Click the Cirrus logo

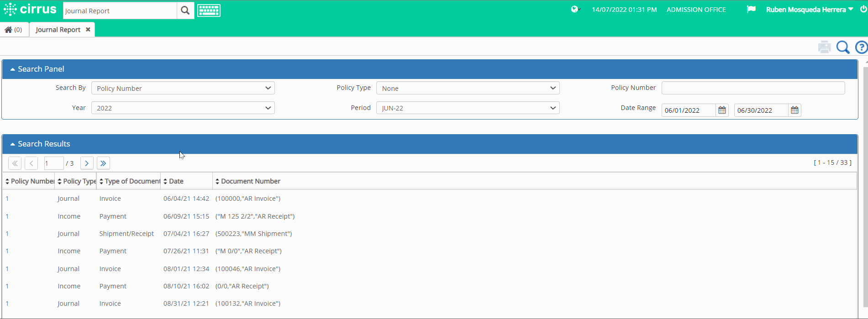tap(30, 10)
